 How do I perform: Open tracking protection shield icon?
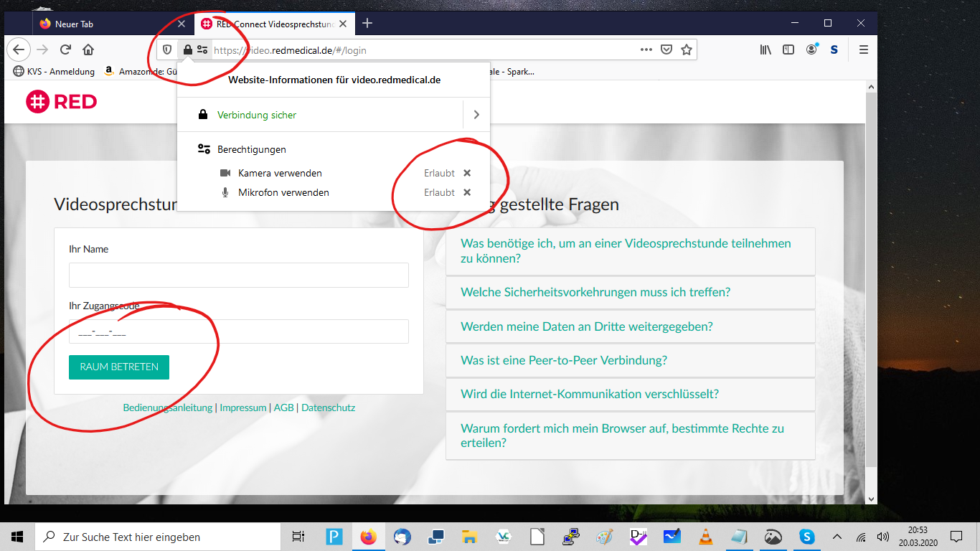click(x=167, y=50)
